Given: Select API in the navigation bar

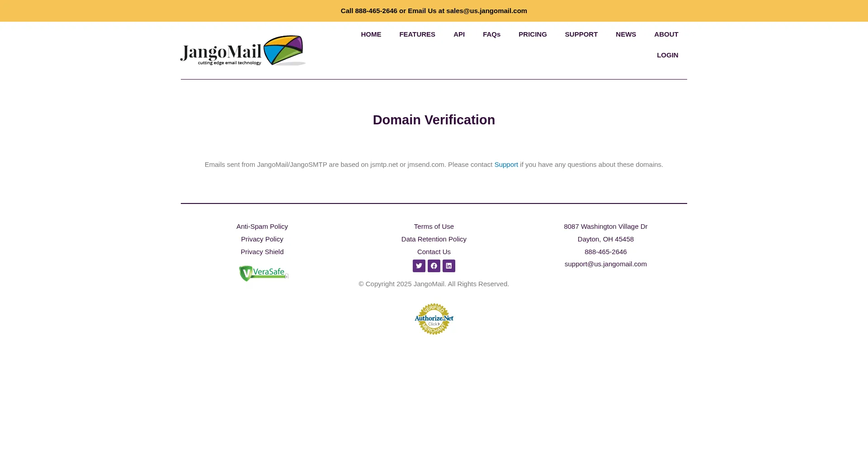Looking at the screenshot, I should click(459, 34).
